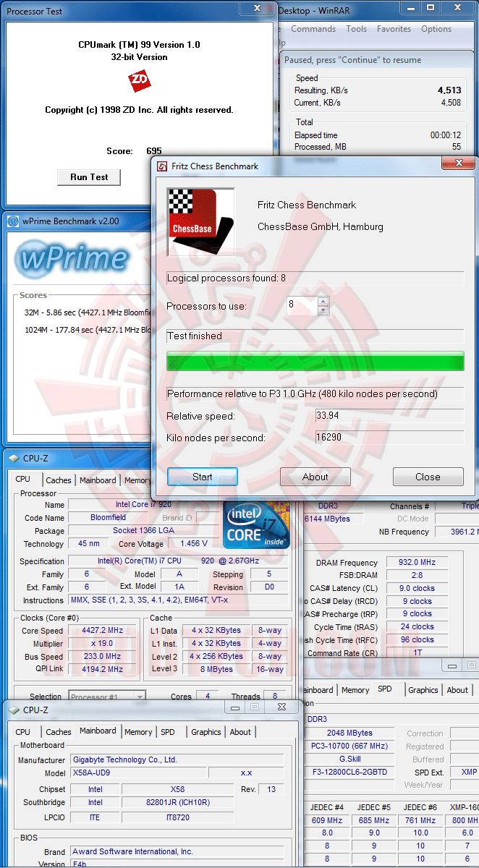Decrease the Processors to use spinner value
The width and height of the screenshot is (479, 868).
pyautogui.click(x=323, y=310)
